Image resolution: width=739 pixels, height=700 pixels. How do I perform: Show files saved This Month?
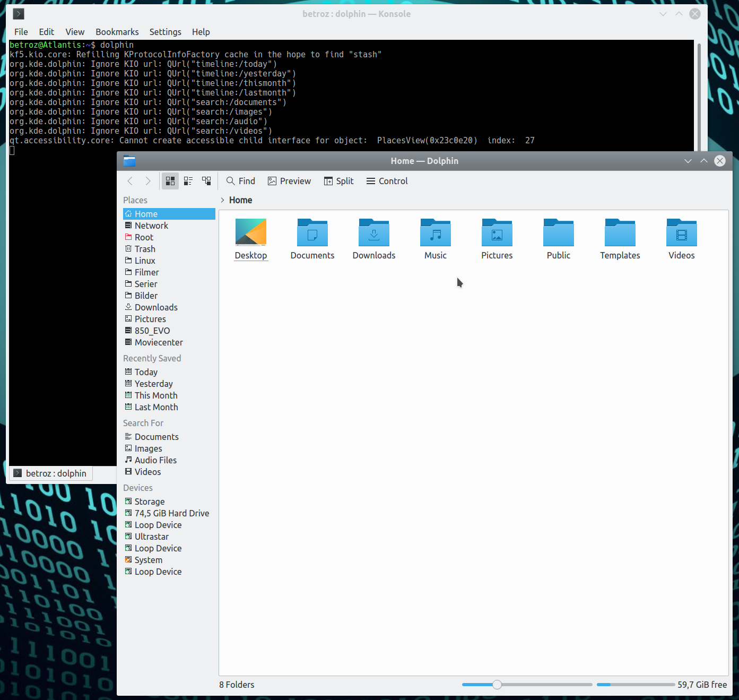click(x=169, y=395)
